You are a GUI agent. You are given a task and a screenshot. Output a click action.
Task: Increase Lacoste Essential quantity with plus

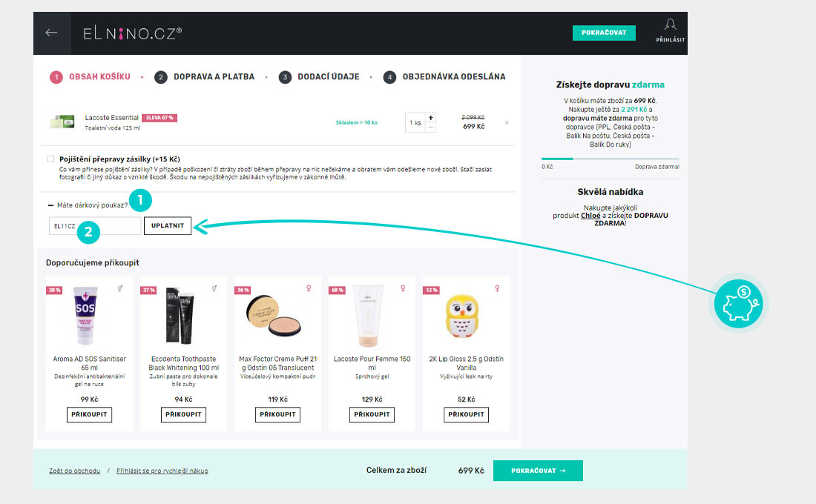pos(430,118)
